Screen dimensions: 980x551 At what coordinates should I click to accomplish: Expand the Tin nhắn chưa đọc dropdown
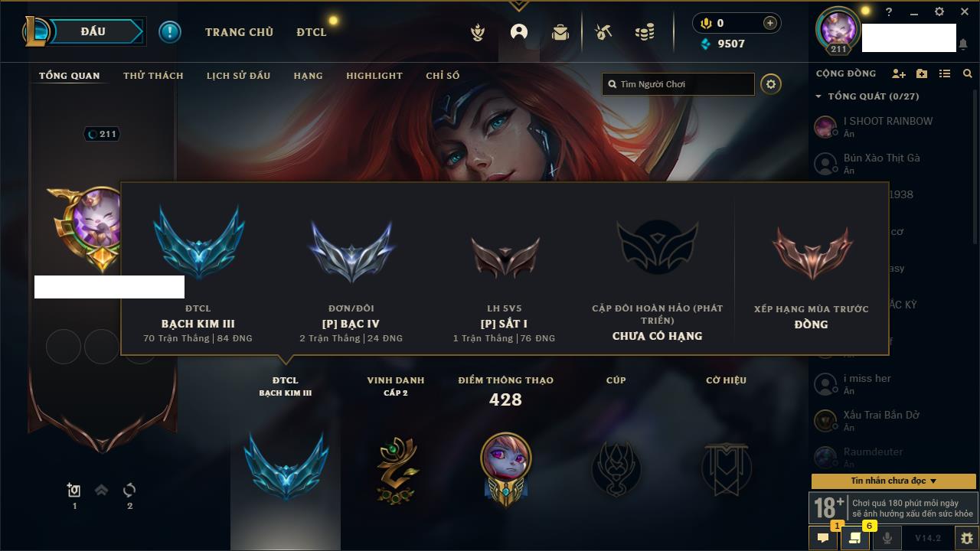click(893, 481)
